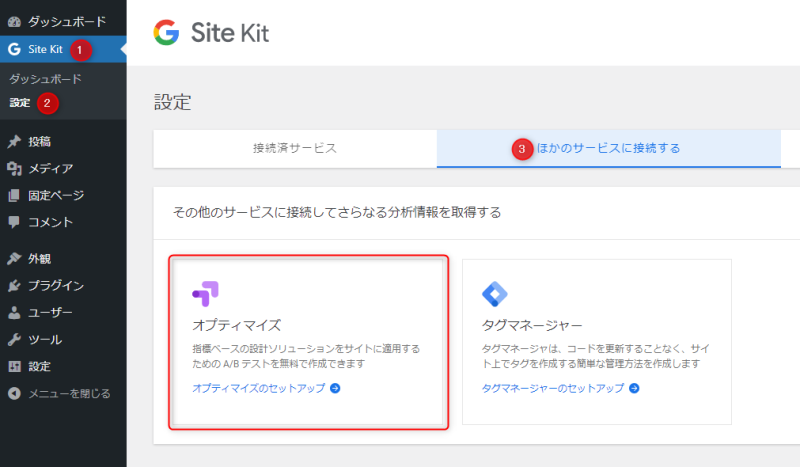
Task: Switch to the 接続済サービス tab
Action: coord(295,149)
